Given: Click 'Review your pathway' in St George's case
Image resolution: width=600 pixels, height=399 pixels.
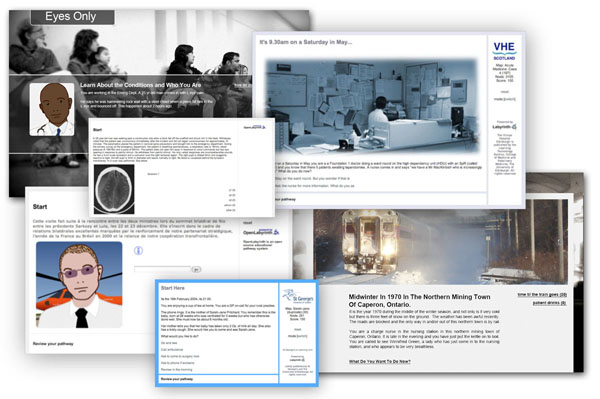Looking at the screenshot, I should click(x=177, y=379).
